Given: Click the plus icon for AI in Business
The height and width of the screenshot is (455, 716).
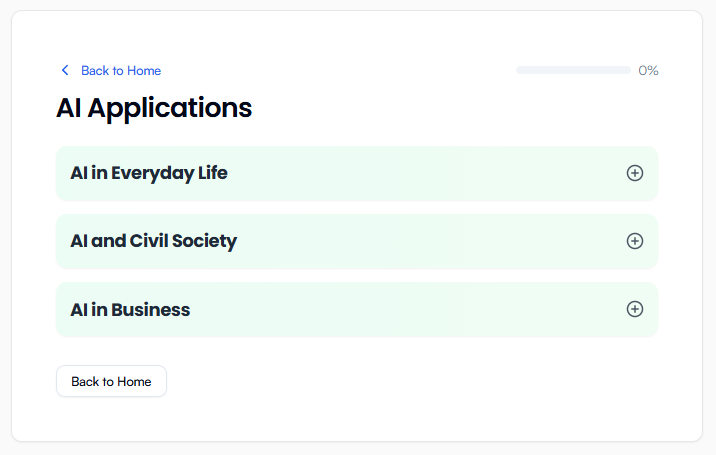Looking at the screenshot, I should coord(634,309).
